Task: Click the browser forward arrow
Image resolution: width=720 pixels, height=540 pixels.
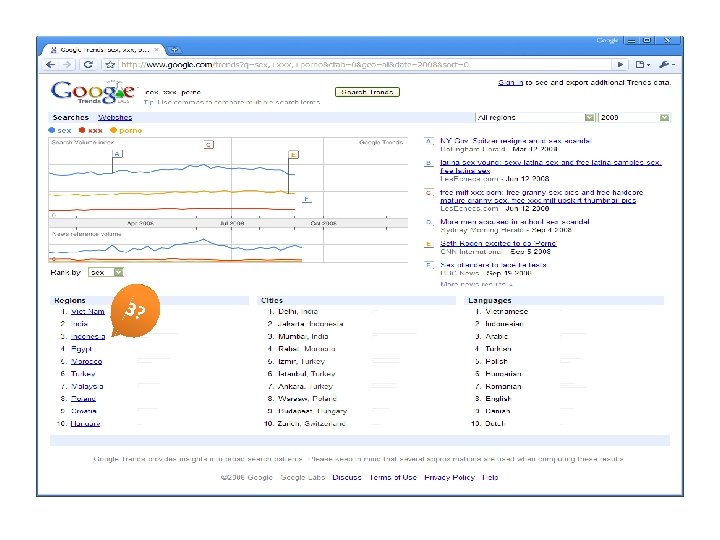Action: (68, 65)
